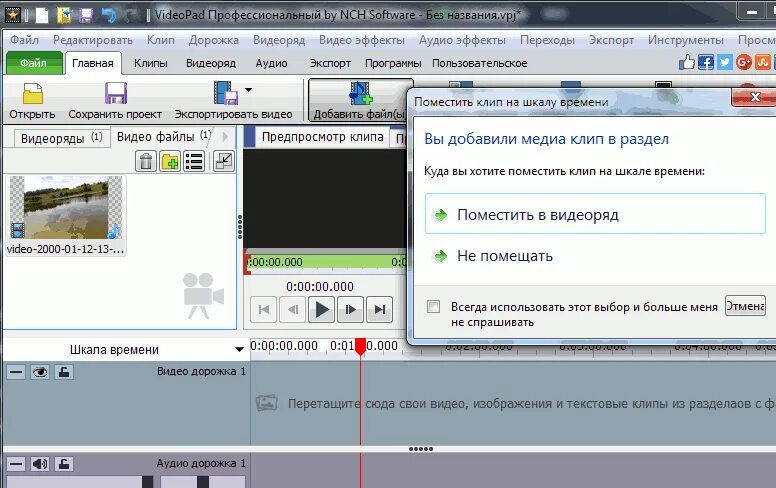Open the Инструменты menu
776x488 pixels.
point(686,40)
